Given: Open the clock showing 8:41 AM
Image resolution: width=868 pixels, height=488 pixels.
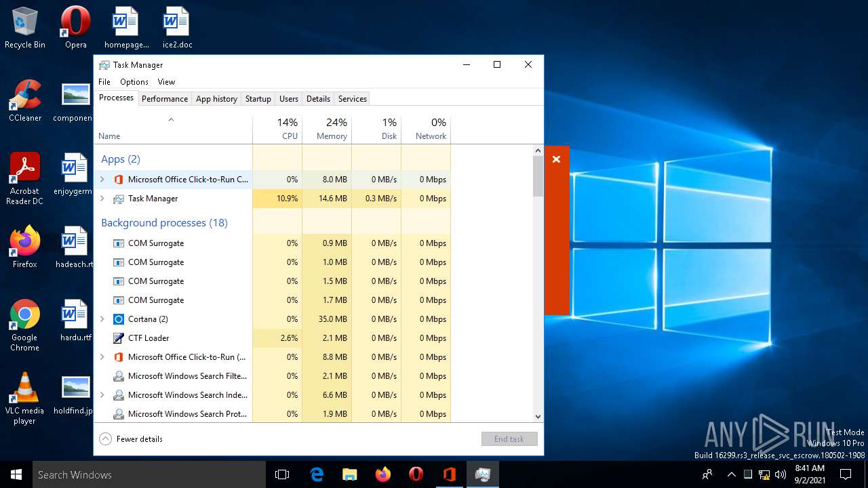Looking at the screenshot, I should tap(809, 474).
